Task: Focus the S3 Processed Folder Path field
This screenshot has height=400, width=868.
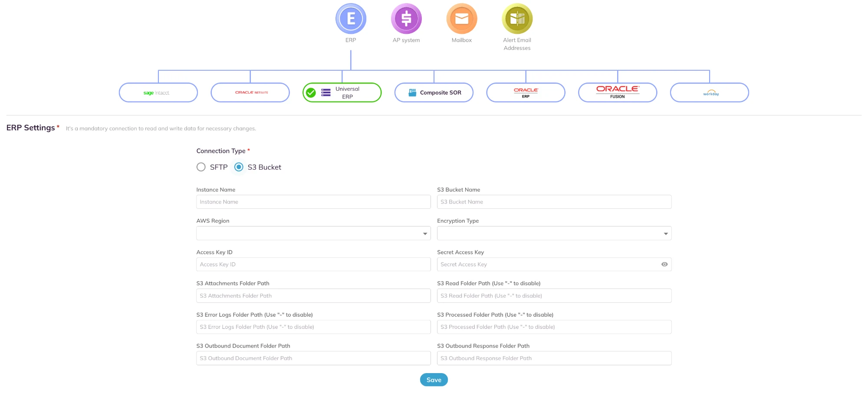Action: point(554,327)
